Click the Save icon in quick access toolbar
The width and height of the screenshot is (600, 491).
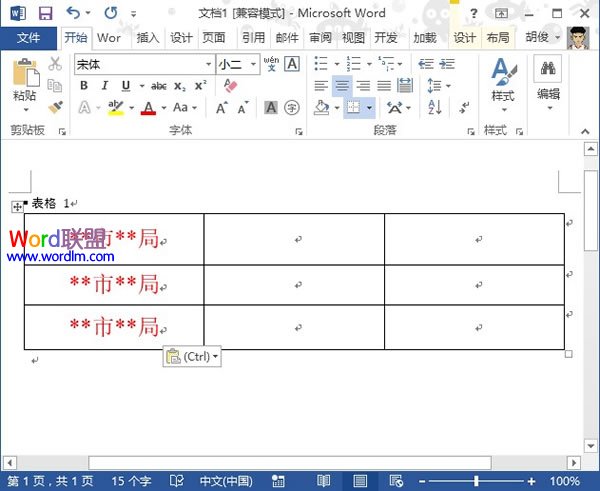pos(45,13)
